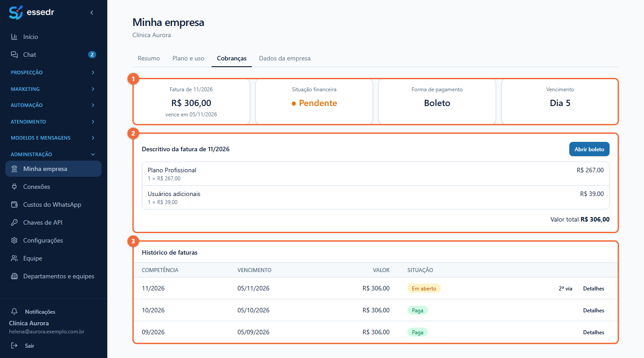Open Detalhes for the 10/2026 invoice
The width and height of the screenshot is (644, 358).
coord(593,311)
